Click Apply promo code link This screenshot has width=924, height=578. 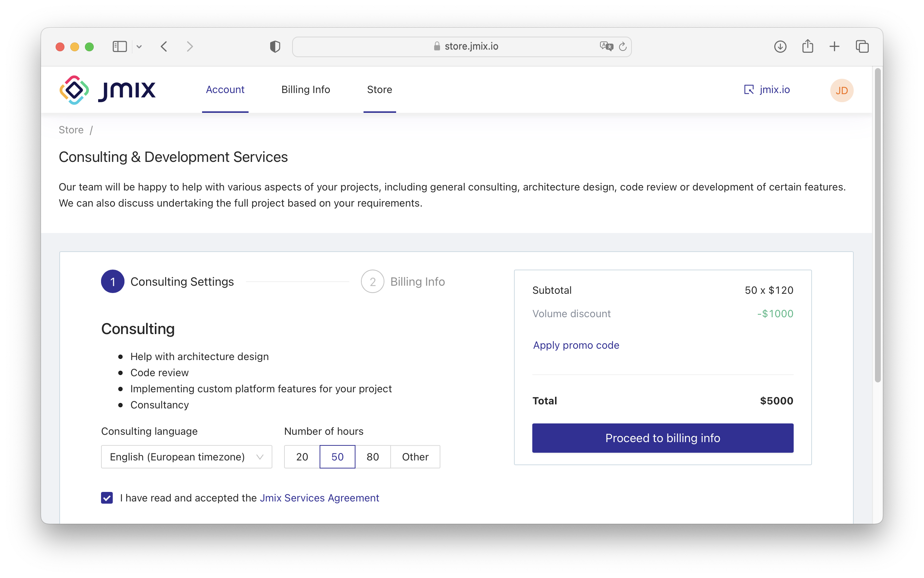coord(575,345)
